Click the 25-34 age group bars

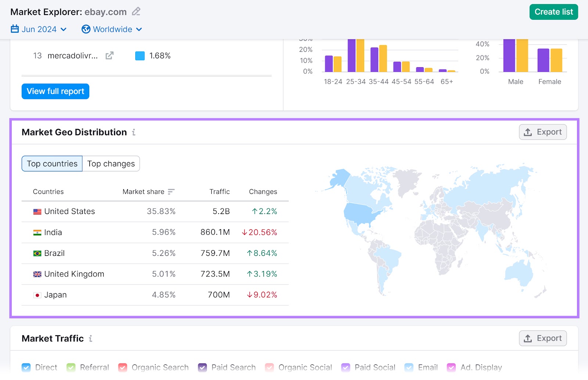tap(356, 55)
